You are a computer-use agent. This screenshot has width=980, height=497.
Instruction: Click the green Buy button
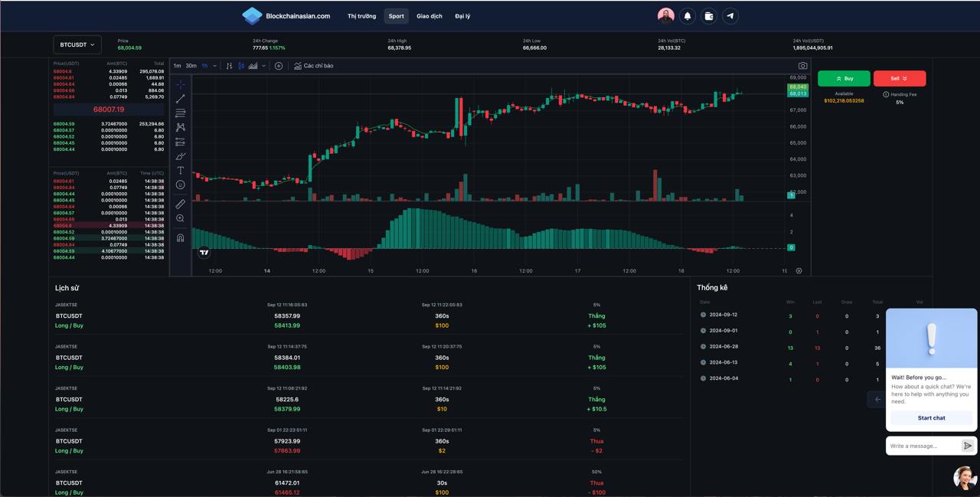844,78
